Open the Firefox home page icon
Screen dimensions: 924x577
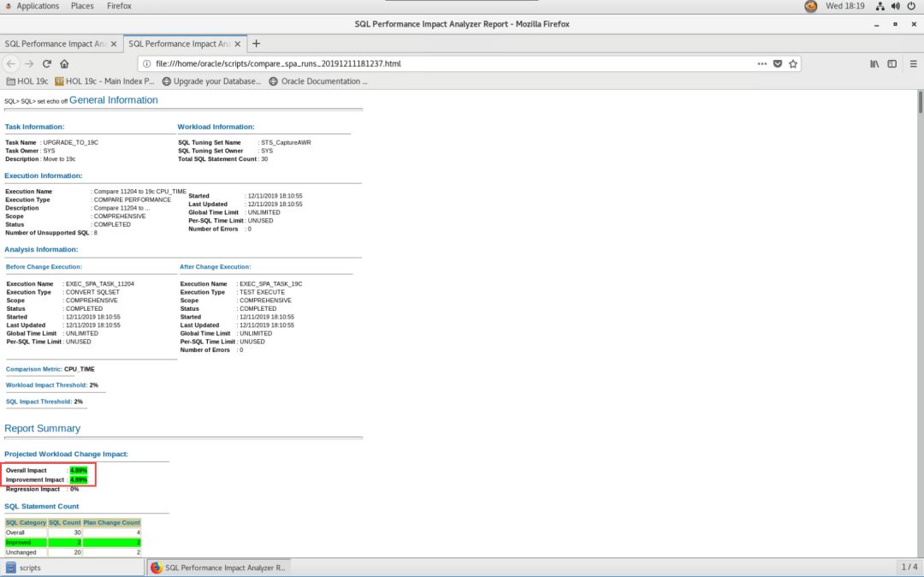coord(64,63)
